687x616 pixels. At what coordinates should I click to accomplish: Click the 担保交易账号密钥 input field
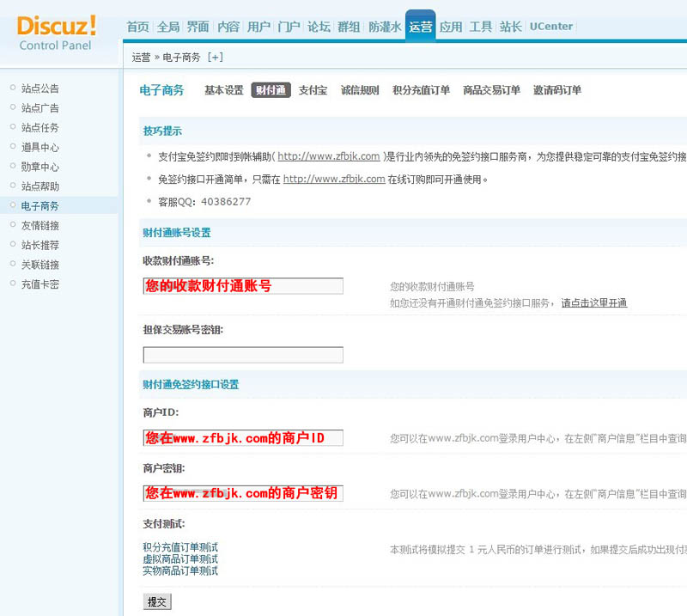click(x=243, y=355)
